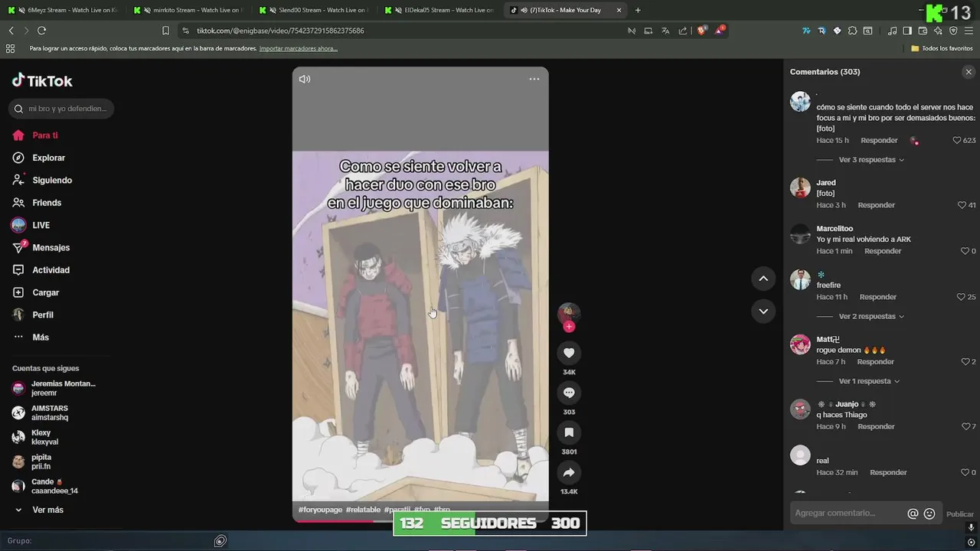Open the LIVE section
The image size is (980, 551).
[x=31, y=225]
